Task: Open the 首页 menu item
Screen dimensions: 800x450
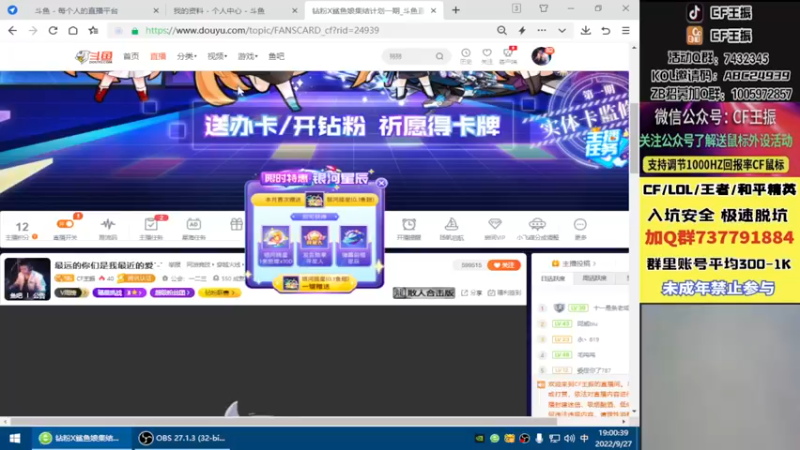Action: [x=131, y=56]
